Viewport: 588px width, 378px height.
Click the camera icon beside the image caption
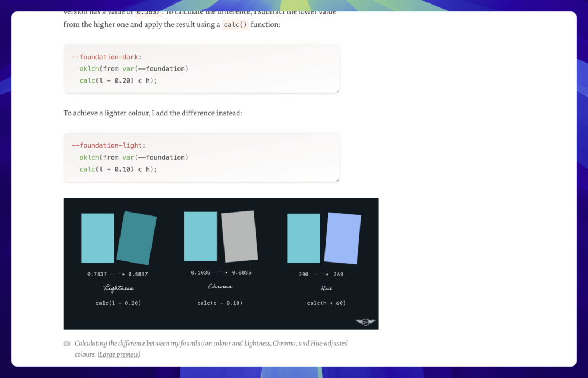[67, 343]
